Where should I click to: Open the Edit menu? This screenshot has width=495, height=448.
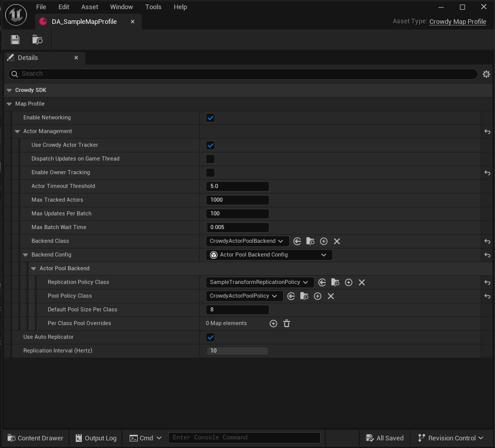(x=64, y=7)
